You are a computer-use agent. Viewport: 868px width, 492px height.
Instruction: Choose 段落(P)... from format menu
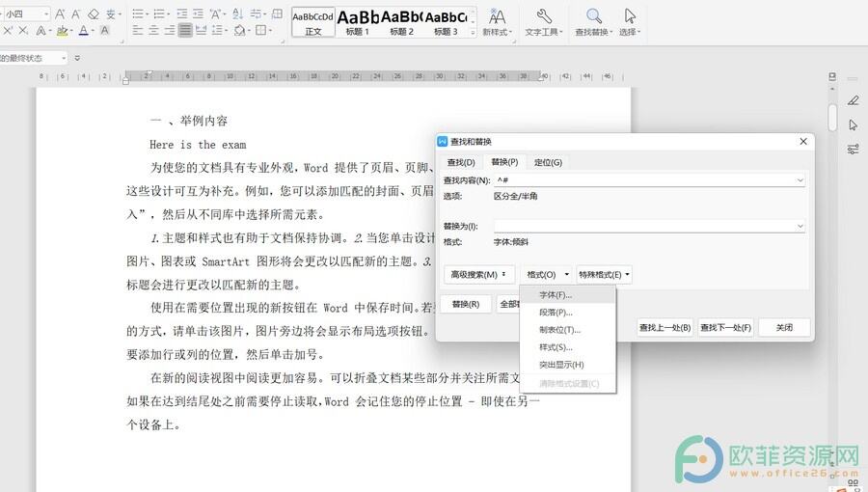point(567,313)
